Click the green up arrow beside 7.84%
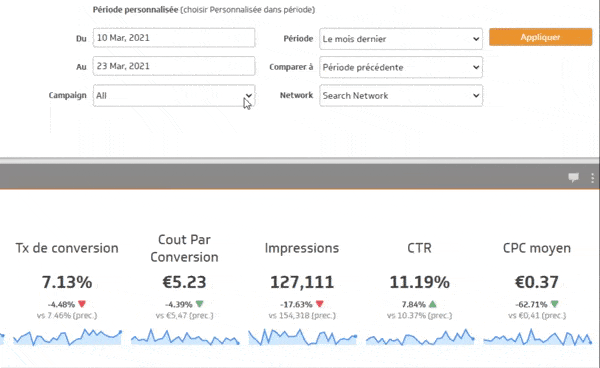 [x=432, y=304]
